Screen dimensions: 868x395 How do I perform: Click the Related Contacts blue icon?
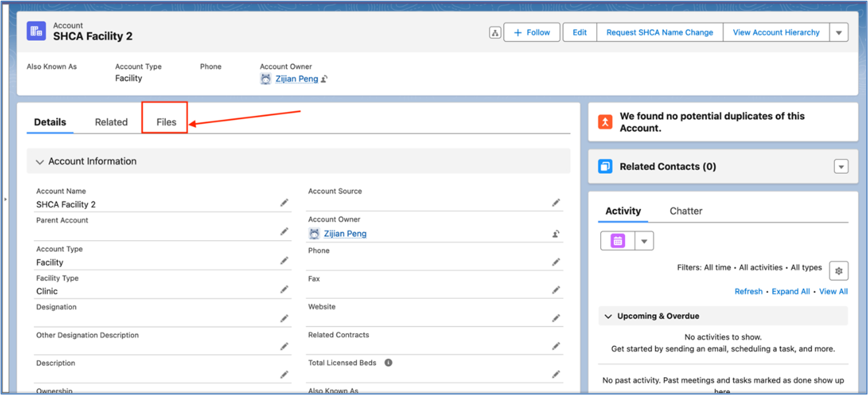tap(605, 167)
